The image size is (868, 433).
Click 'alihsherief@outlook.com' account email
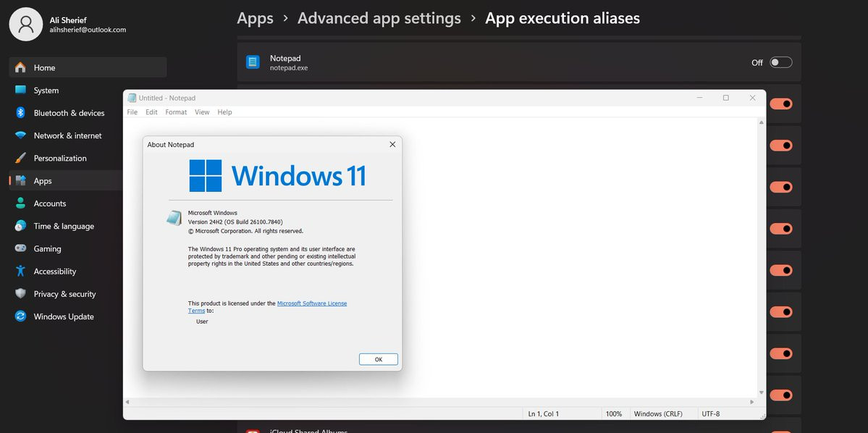(x=88, y=30)
